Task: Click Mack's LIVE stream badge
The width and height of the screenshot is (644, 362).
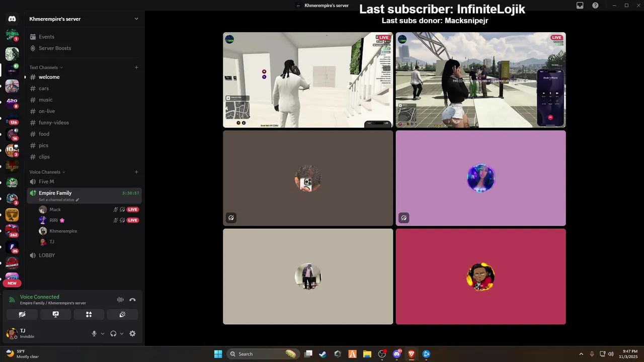Action: point(133,210)
